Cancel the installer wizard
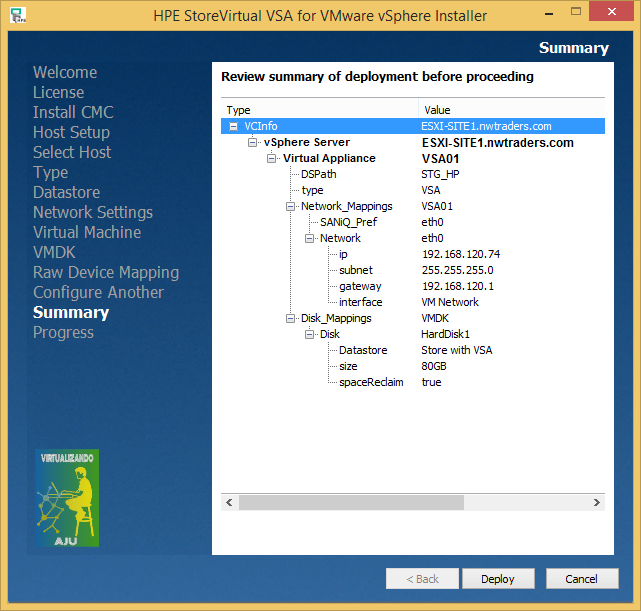The width and height of the screenshot is (641, 611). tap(581, 579)
